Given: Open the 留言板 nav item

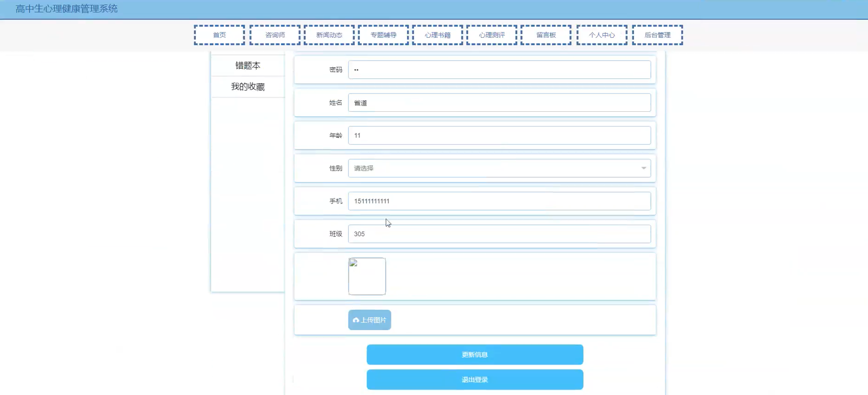Looking at the screenshot, I should coord(546,35).
